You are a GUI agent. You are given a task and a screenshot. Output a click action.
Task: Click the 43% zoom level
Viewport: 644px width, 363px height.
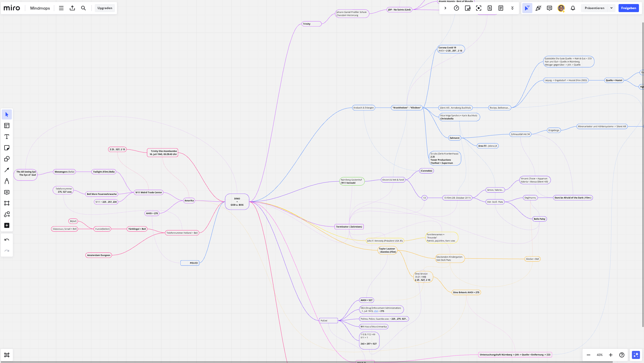pos(600,355)
